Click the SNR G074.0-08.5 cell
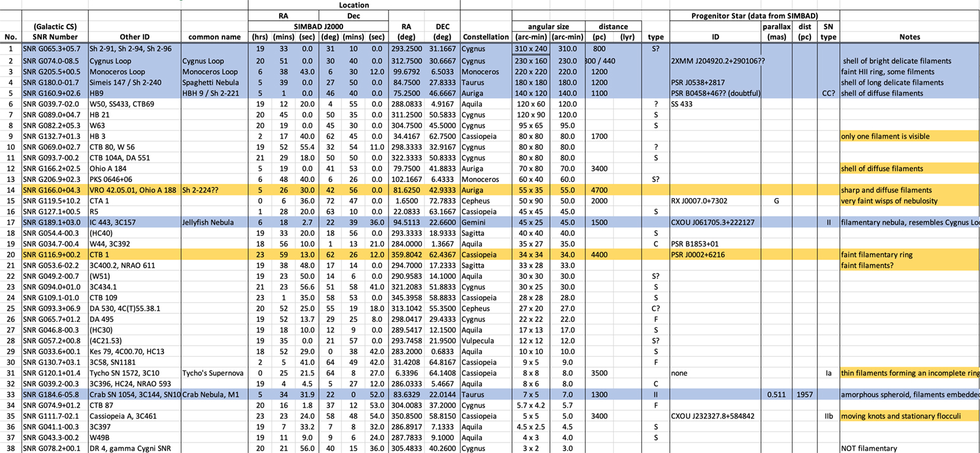This screenshot has height=453, width=980. click(55, 61)
